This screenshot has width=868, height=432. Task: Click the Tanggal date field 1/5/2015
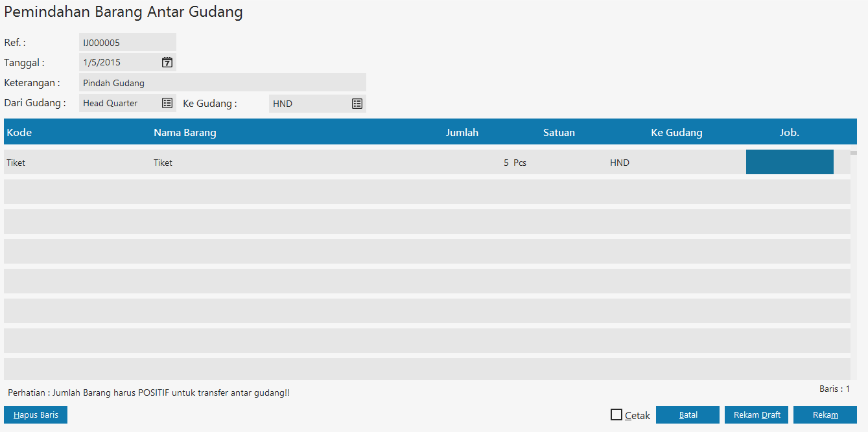(120, 62)
